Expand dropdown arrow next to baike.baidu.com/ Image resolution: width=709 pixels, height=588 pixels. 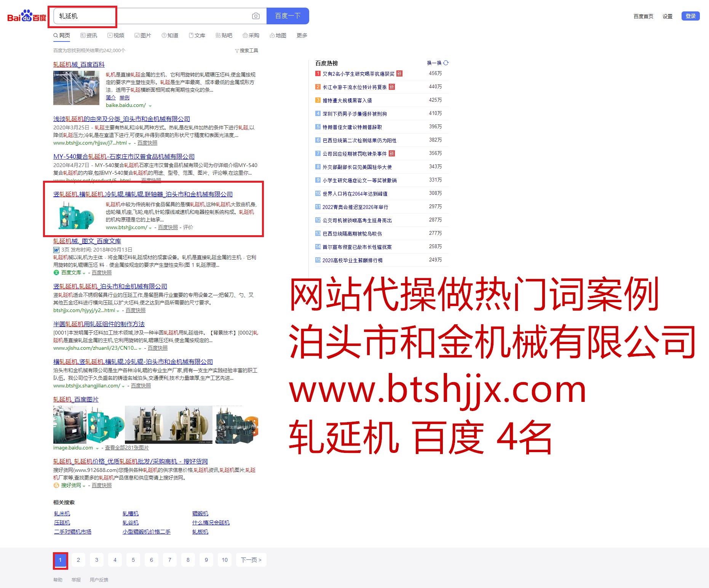pyautogui.click(x=150, y=106)
